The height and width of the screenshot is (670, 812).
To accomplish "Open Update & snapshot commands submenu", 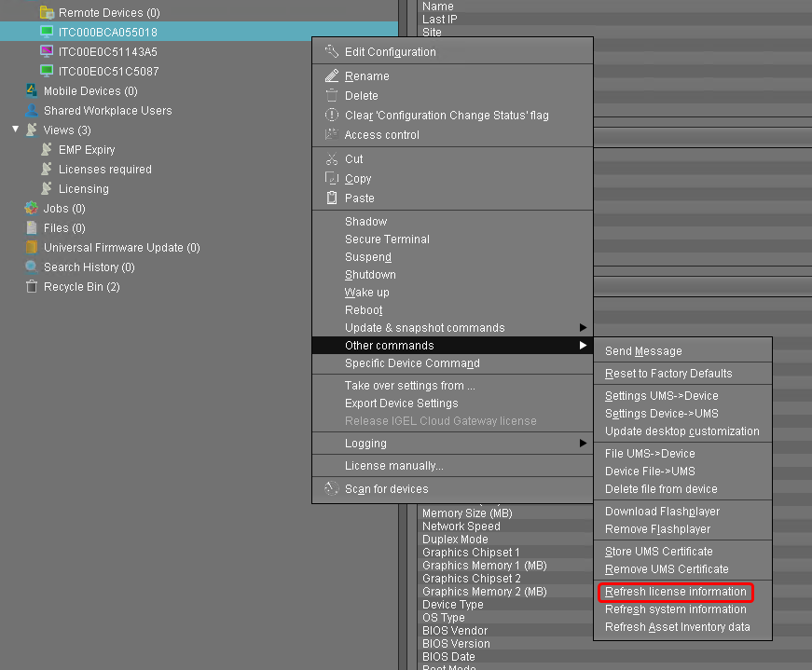I will (584, 328).
